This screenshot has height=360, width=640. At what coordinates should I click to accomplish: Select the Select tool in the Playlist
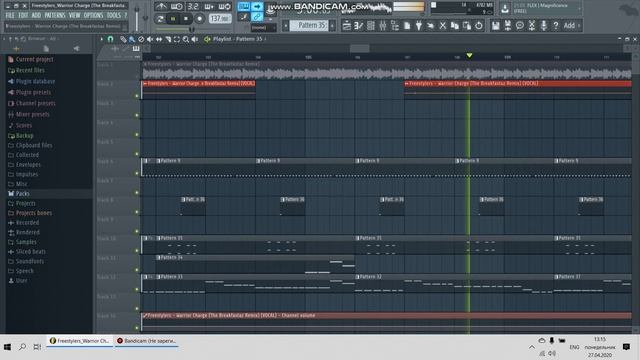[x=177, y=39]
